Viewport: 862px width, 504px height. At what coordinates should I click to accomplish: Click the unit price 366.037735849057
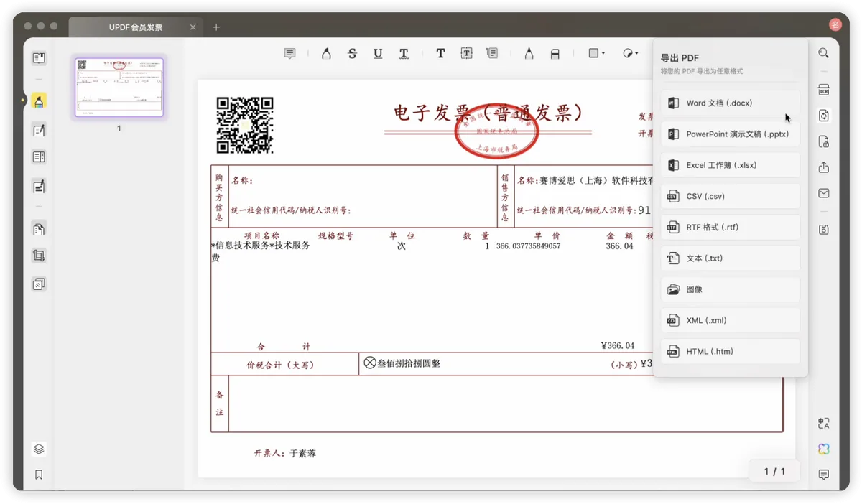[528, 246]
